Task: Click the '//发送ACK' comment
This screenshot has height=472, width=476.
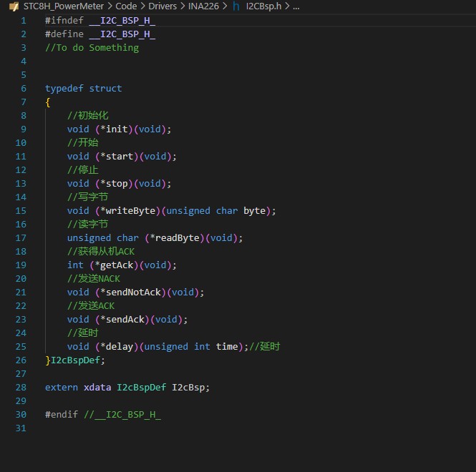Action: [91, 306]
